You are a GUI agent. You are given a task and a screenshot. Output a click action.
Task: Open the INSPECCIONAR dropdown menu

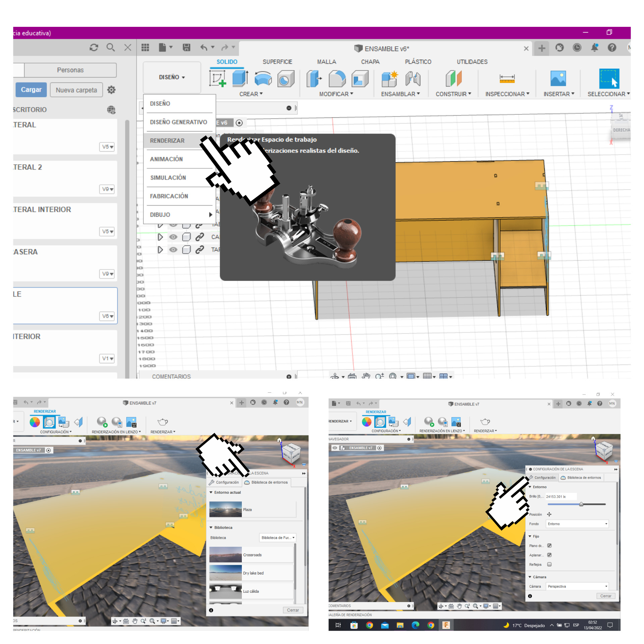pos(507,94)
